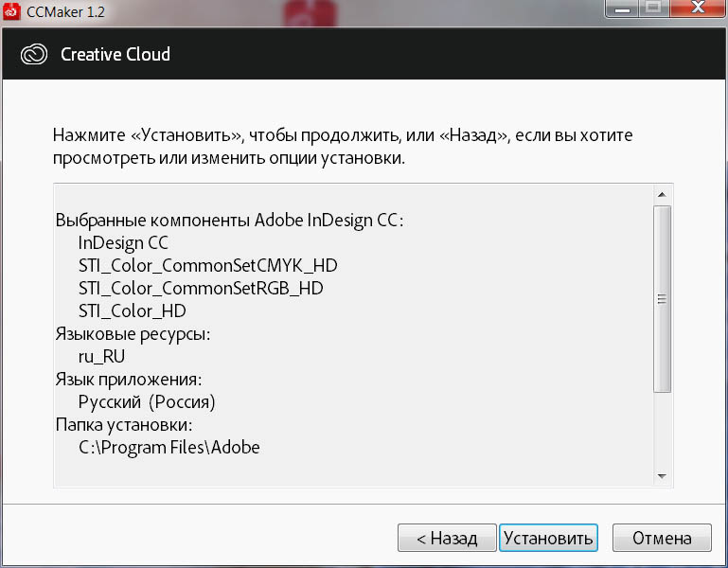This screenshot has width=728, height=568.
Task: Cancel setup with the "Отмена" button
Action: (662, 539)
